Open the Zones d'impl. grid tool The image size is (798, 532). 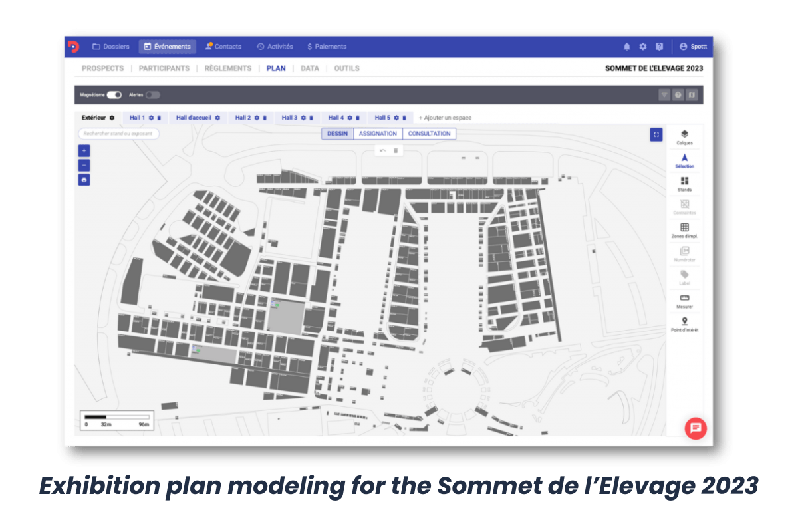coord(684,231)
